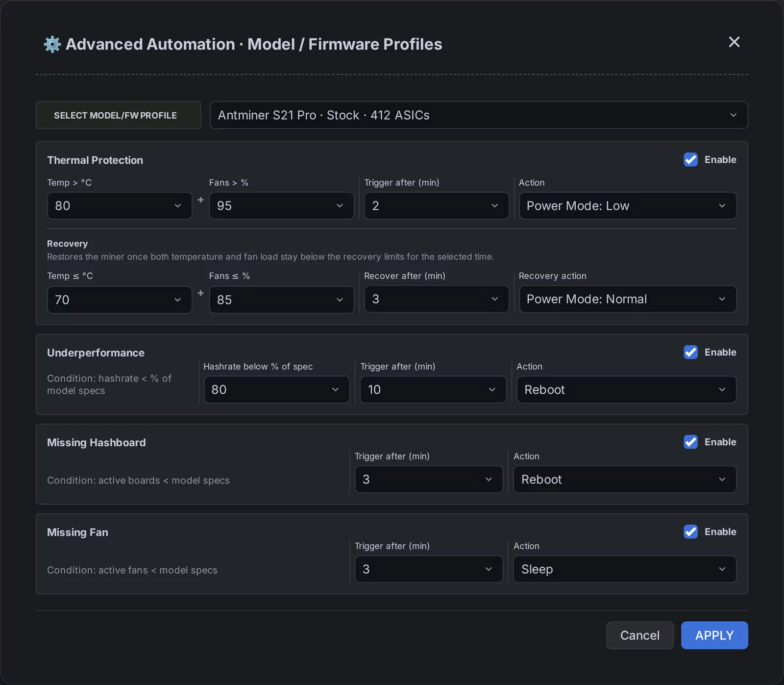Viewport: 784px width, 685px height.
Task: Click the Recovery description text about restoring miner
Action: pyautogui.click(x=270, y=257)
